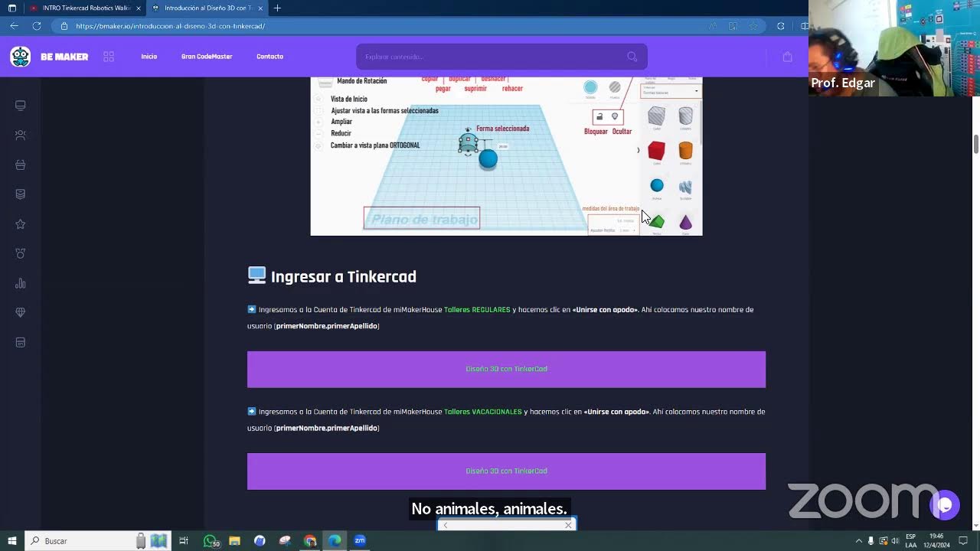Open File Explorer from the taskbar

[x=235, y=541]
